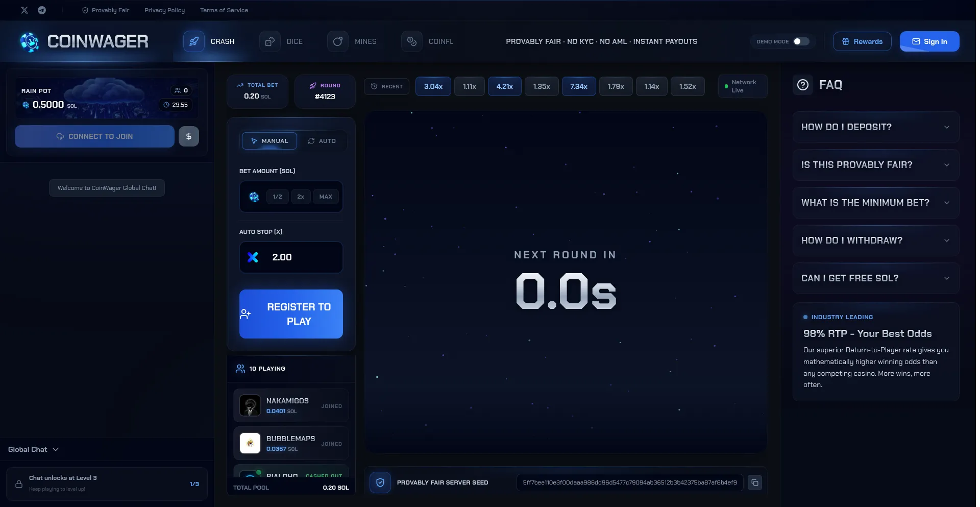This screenshot has width=980, height=507.
Task: Expand How Do I Withdraw question
Action: click(876, 240)
